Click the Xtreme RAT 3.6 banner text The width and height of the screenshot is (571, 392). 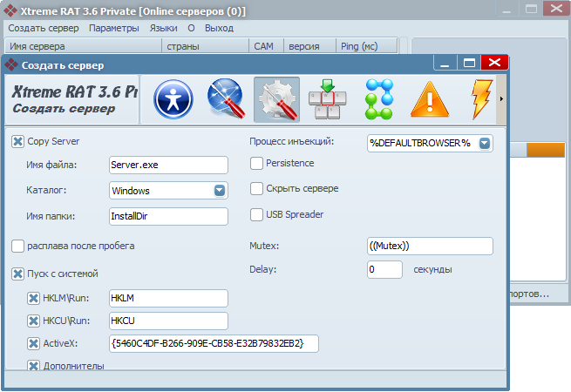[x=74, y=91]
